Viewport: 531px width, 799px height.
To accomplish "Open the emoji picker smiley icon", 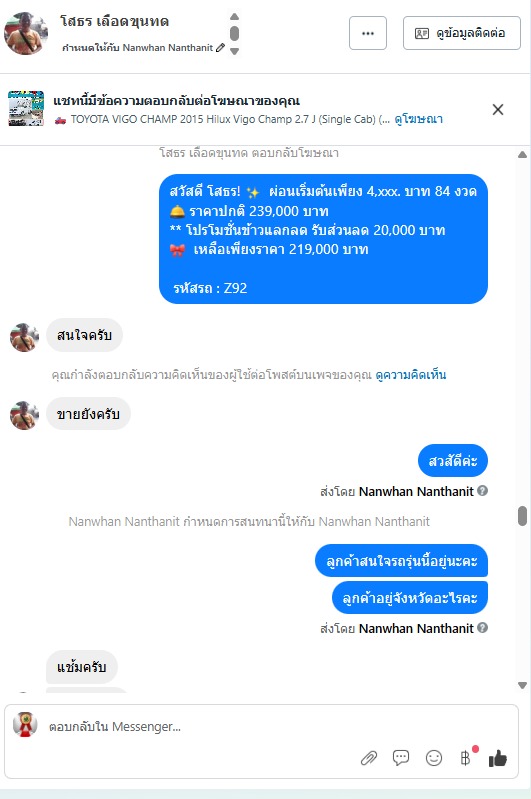I will click(x=434, y=758).
